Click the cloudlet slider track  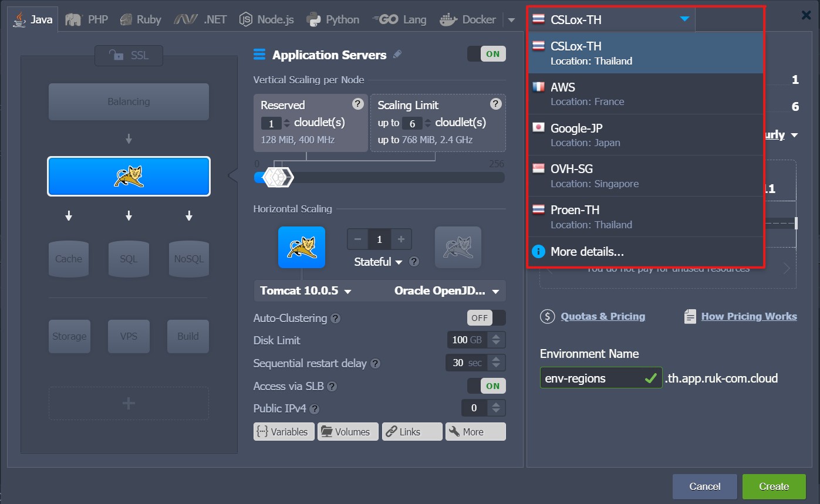pyautogui.click(x=379, y=177)
